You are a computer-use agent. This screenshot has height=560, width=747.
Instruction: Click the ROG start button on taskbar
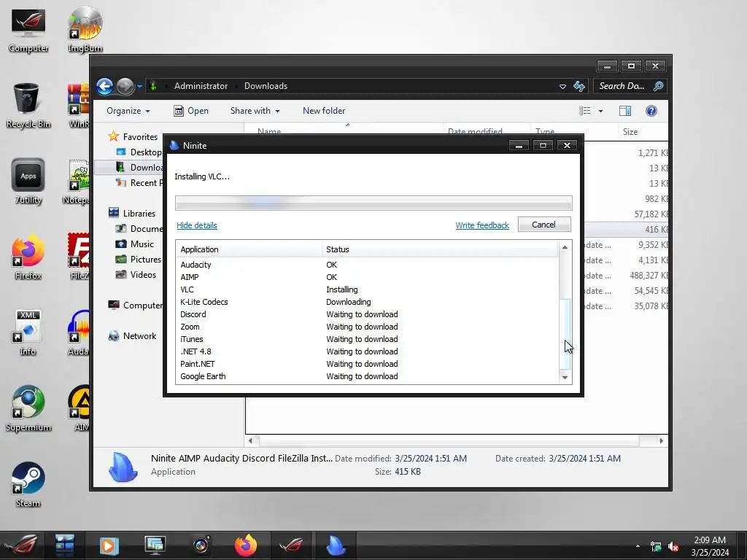pyautogui.click(x=22, y=545)
